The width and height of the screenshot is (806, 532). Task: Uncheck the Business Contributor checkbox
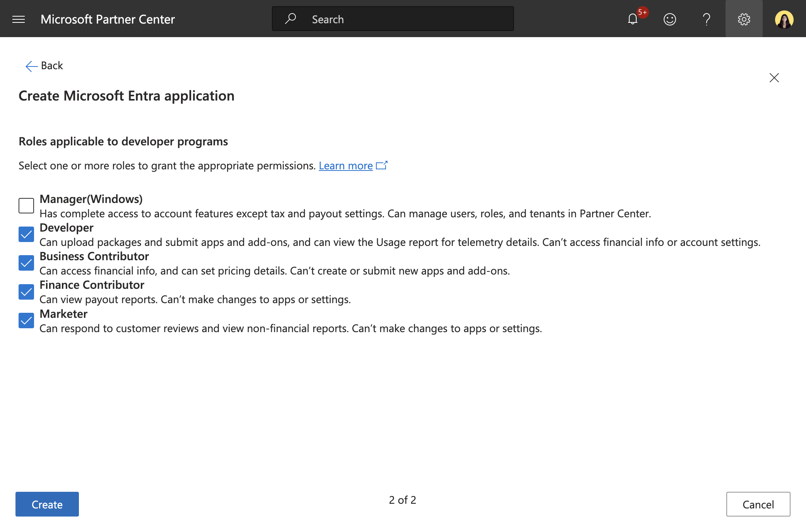coord(26,263)
